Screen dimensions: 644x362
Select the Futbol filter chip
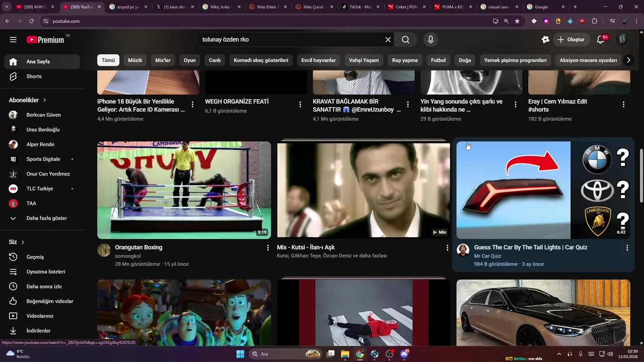pyautogui.click(x=438, y=60)
